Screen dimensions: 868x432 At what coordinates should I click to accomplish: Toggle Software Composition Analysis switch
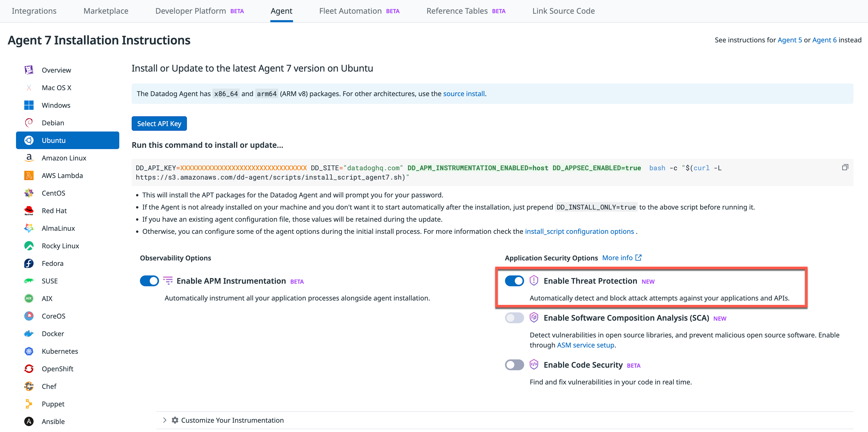click(514, 318)
